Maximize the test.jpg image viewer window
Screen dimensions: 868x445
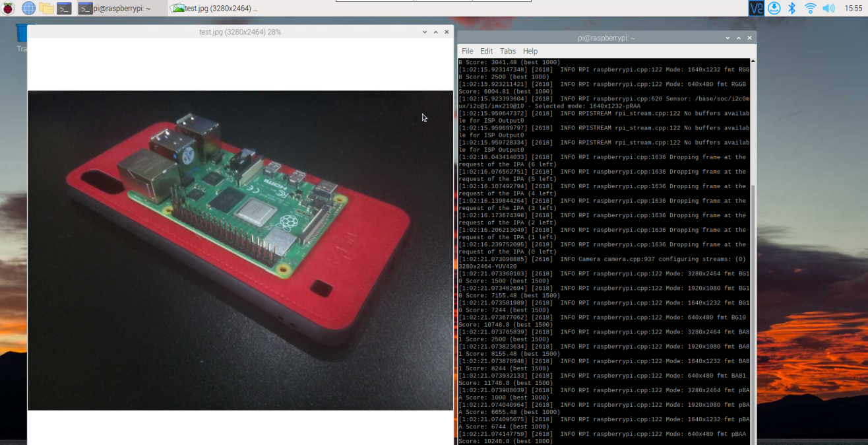(x=436, y=32)
